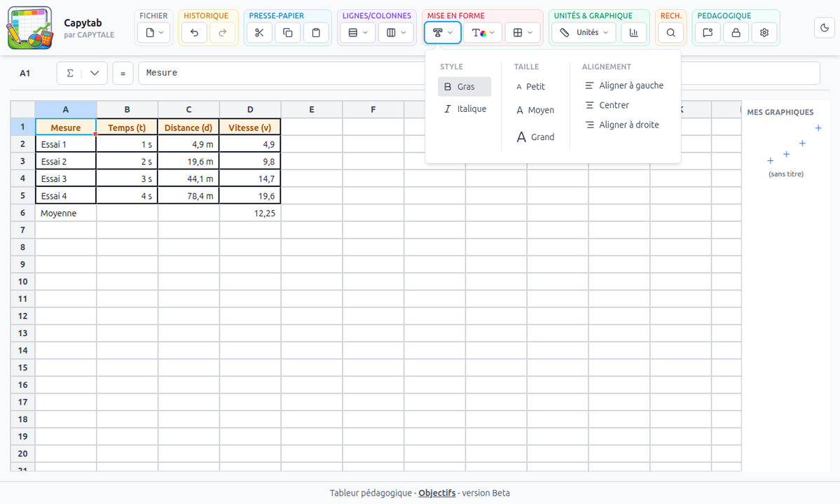Open the pedagogical comment icon
This screenshot has width=840, height=504.
pyautogui.click(x=708, y=33)
